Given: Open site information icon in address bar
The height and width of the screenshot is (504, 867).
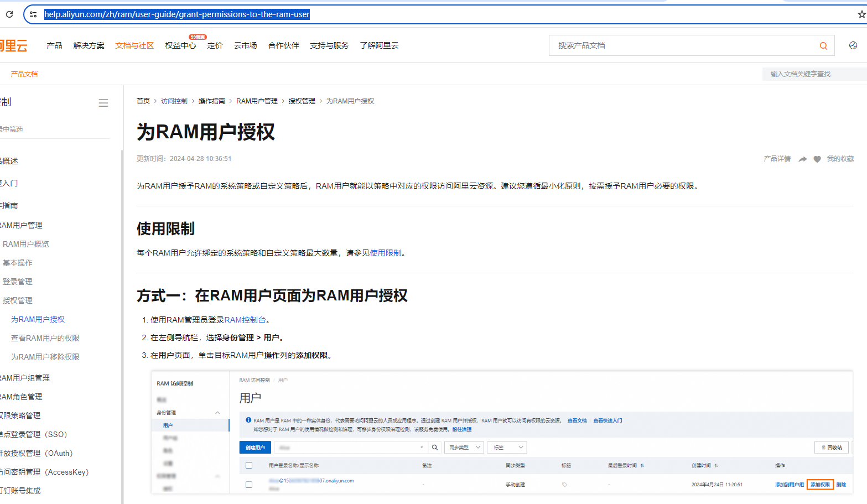Looking at the screenshot, I should (x=33, y=14).
